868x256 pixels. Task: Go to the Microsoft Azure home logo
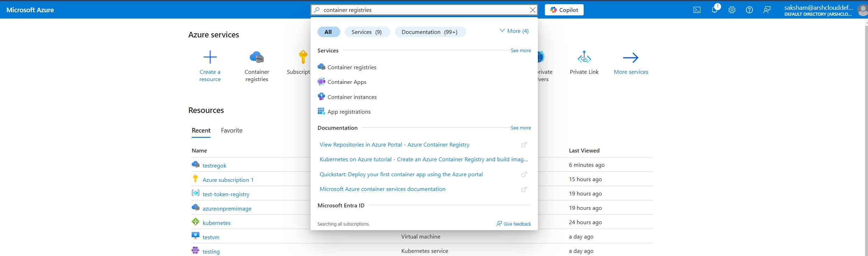point(30,10)
